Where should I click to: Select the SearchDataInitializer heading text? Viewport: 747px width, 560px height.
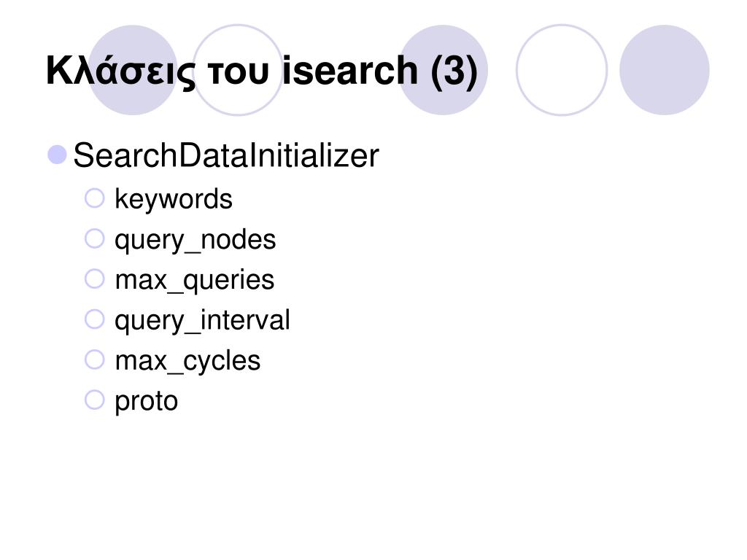[226, 156]
